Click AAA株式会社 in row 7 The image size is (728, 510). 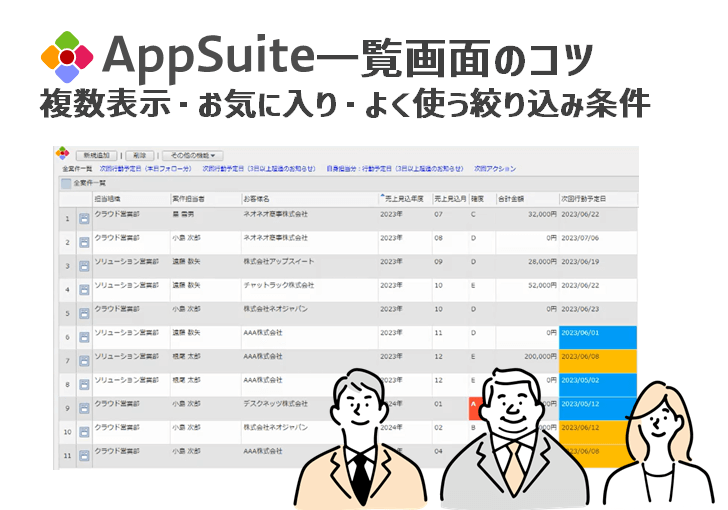263,356
